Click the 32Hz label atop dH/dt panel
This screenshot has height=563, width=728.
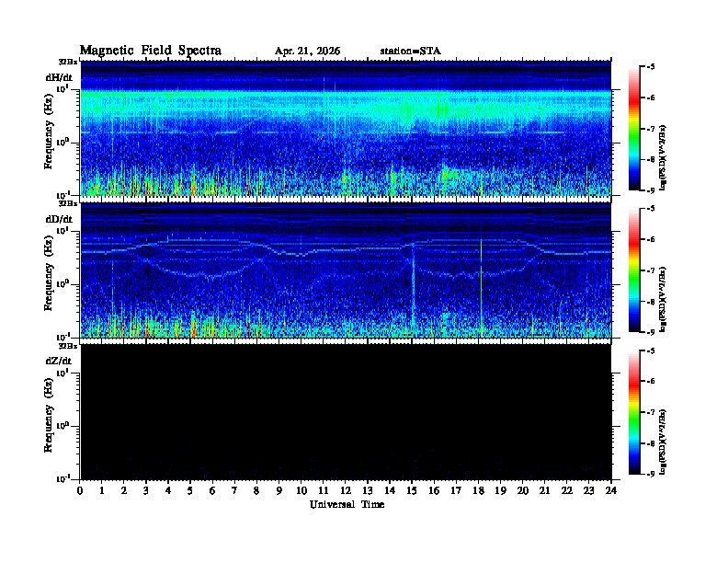pos(68,62)
